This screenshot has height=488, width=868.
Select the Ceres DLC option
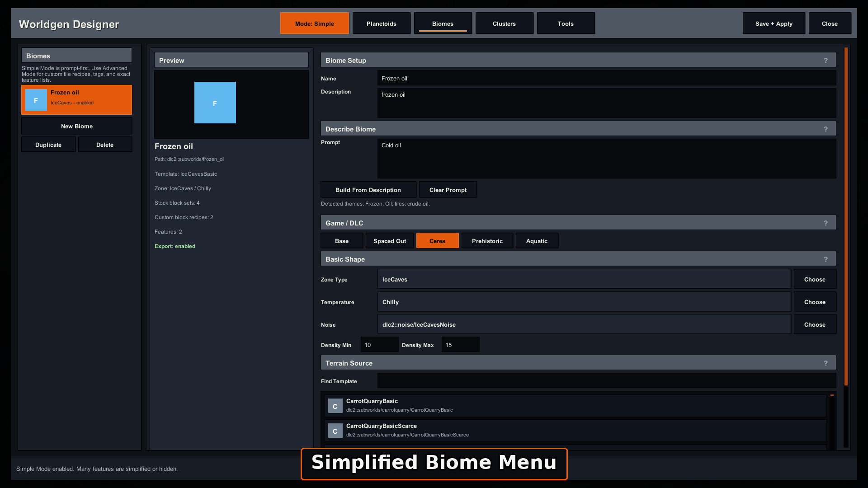point(437,241)
